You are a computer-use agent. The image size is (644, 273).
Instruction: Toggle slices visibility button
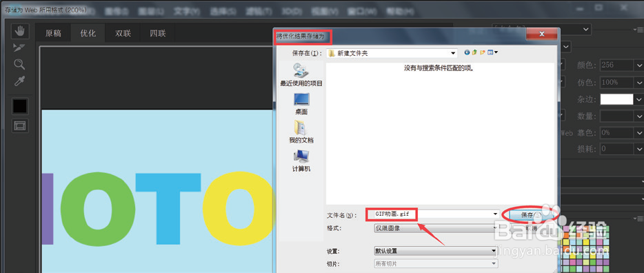tap(20, 125)
